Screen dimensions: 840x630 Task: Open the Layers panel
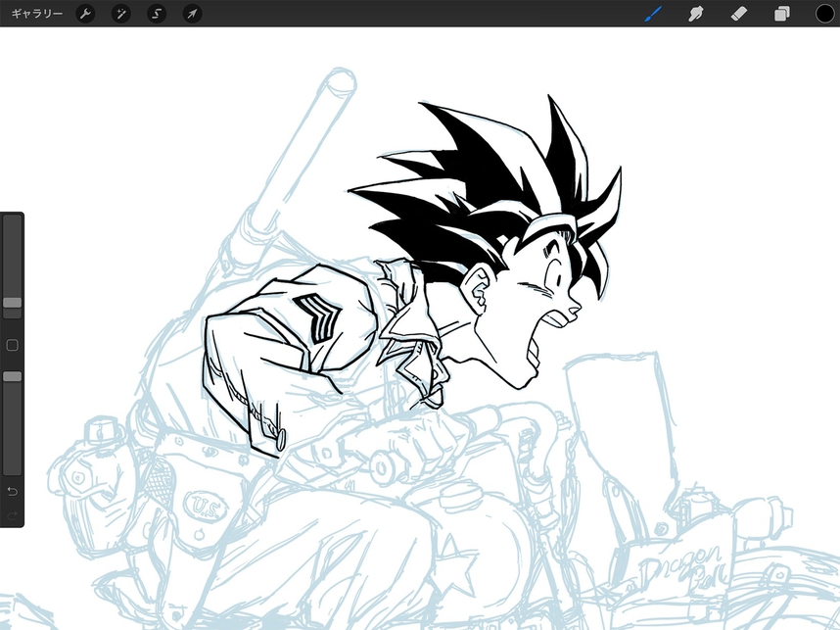click(782, 14)
